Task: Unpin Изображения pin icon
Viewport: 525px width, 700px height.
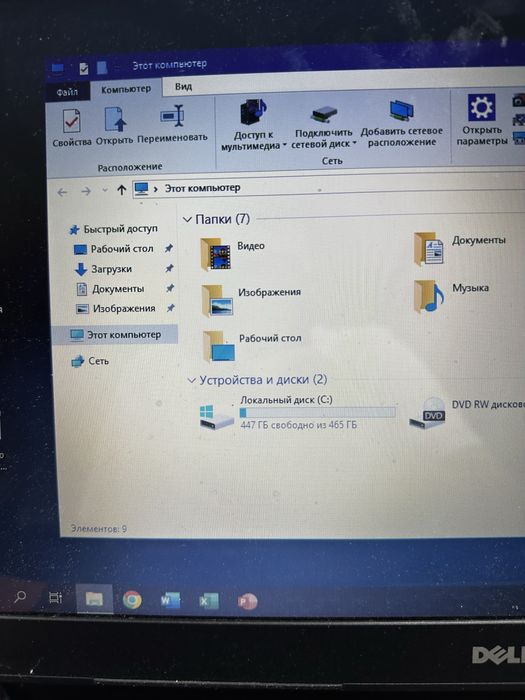Action: click(171, 308)
